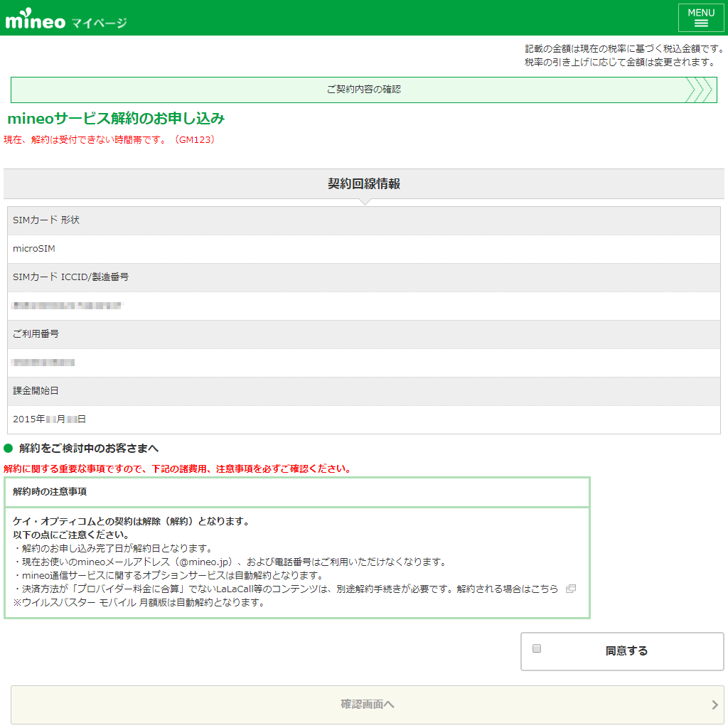Click the tax notice 記載の金額は line

tap(624, 49)
